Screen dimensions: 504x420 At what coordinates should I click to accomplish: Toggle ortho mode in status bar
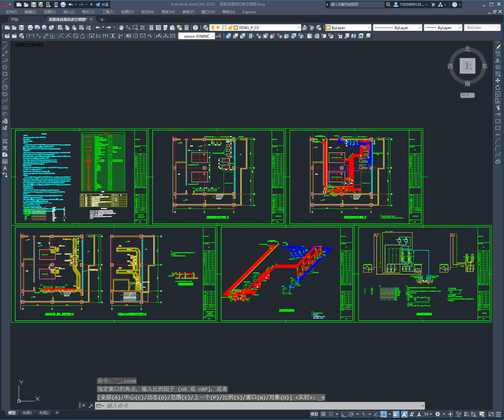point(344,414)
